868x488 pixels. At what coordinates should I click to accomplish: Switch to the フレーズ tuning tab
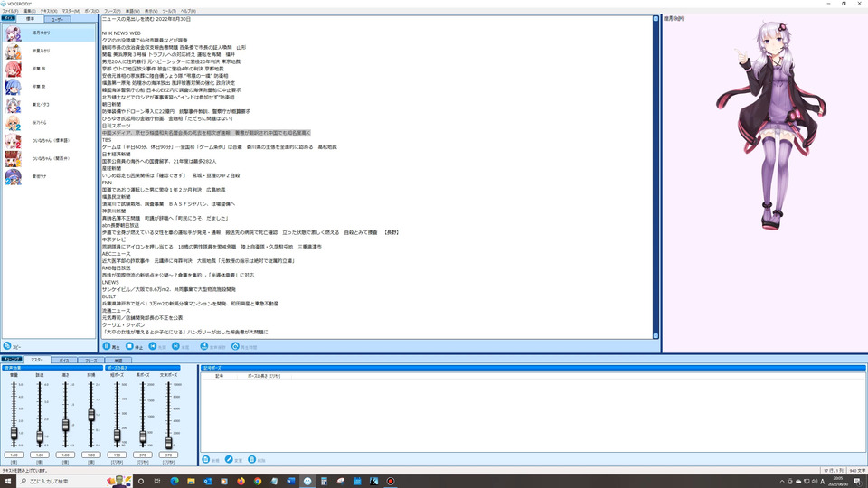pos(90,361)
